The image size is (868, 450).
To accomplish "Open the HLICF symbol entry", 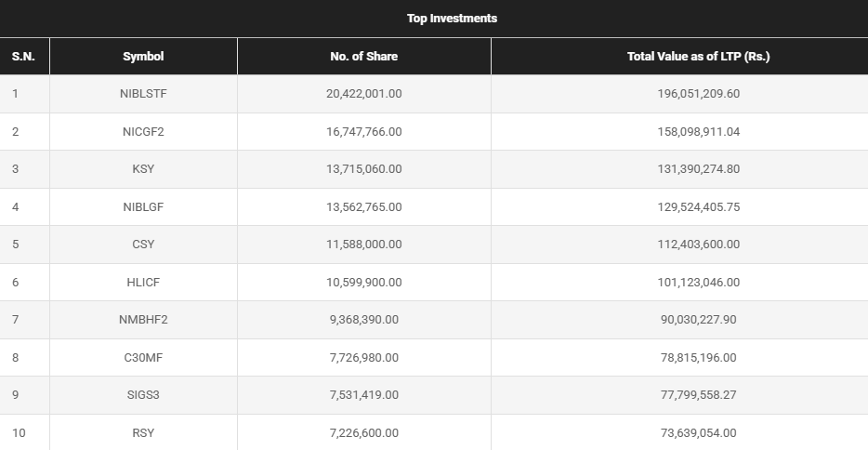I will 143,283.
